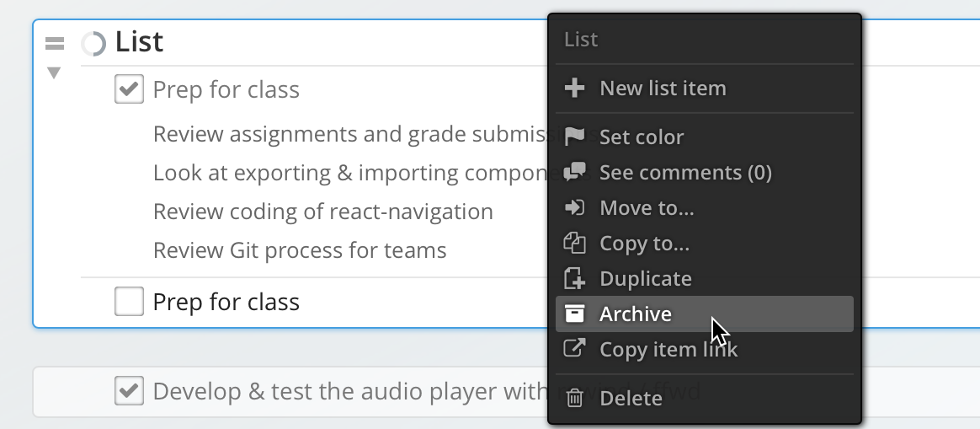Click the large List title of the card
The width and height of the screenshot is (980, 429).
pyautogui.click(x=139, y=42)
